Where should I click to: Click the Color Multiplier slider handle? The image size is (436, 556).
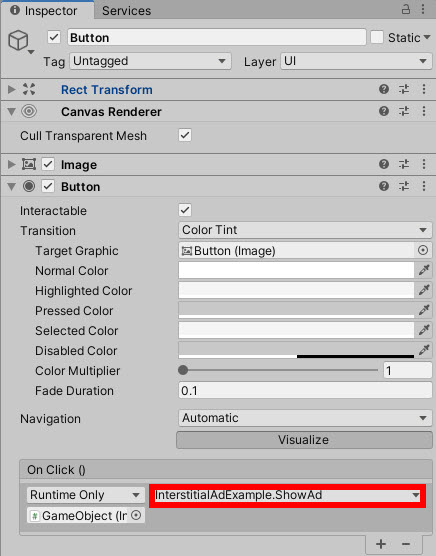click(183, 370)
